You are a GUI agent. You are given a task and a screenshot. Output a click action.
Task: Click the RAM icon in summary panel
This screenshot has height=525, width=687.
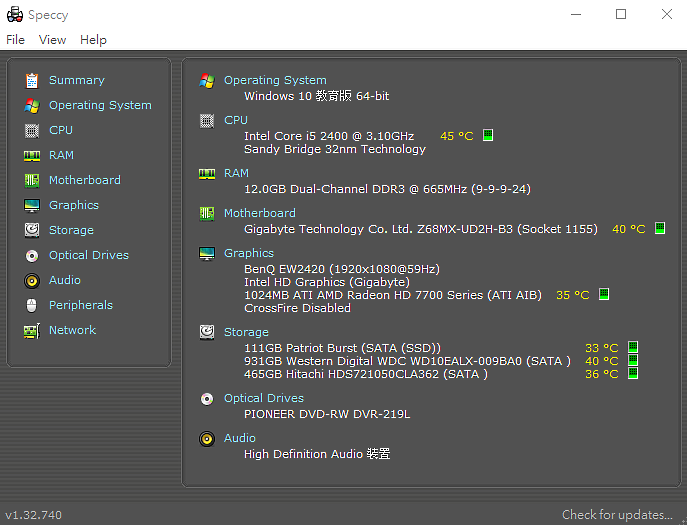207,174
